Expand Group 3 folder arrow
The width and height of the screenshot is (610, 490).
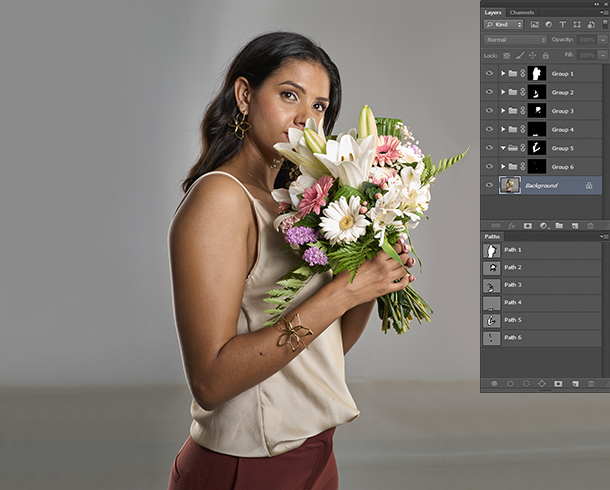pos(503,110)
